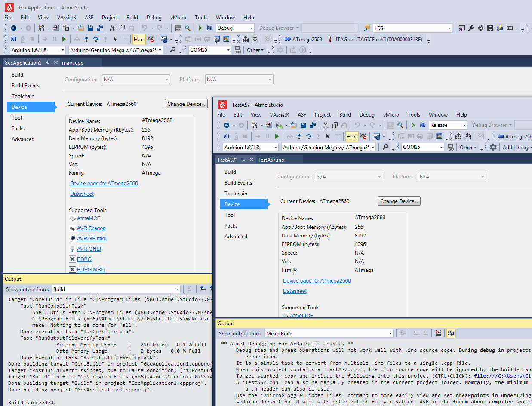Open Debug configuration dropdown in GccApplication1
The image size is (532, 406).
pos(251,28)
